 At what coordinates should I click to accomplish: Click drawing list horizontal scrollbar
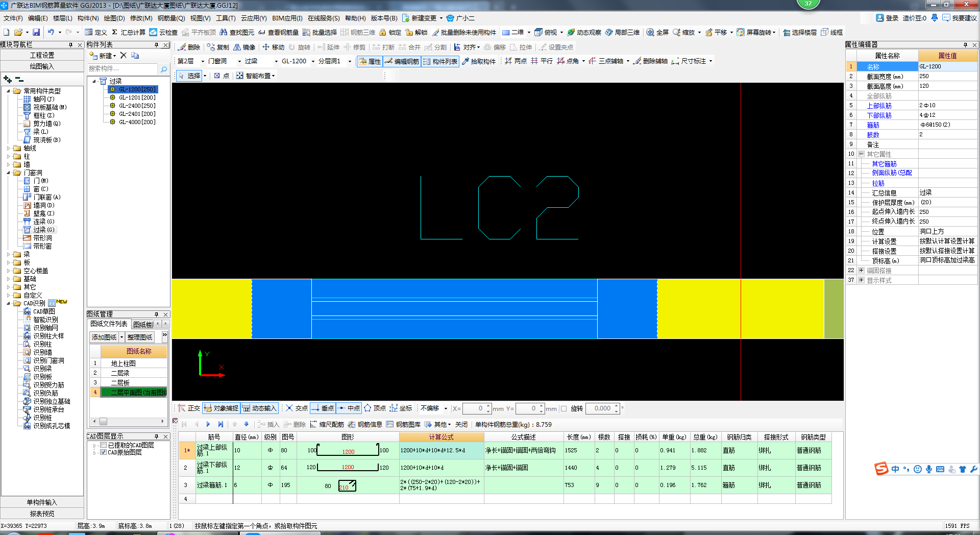(x=128, y=422)
